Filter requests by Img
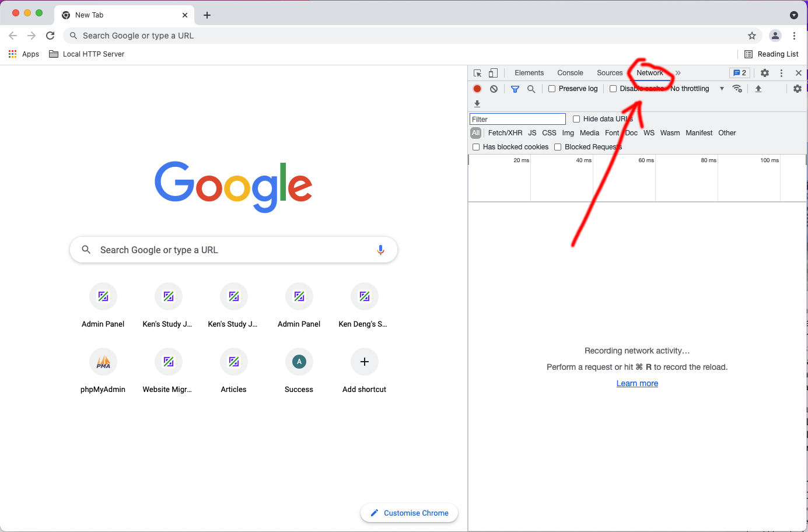The height and width of the screenshot is (532, 808). (568, 133)
